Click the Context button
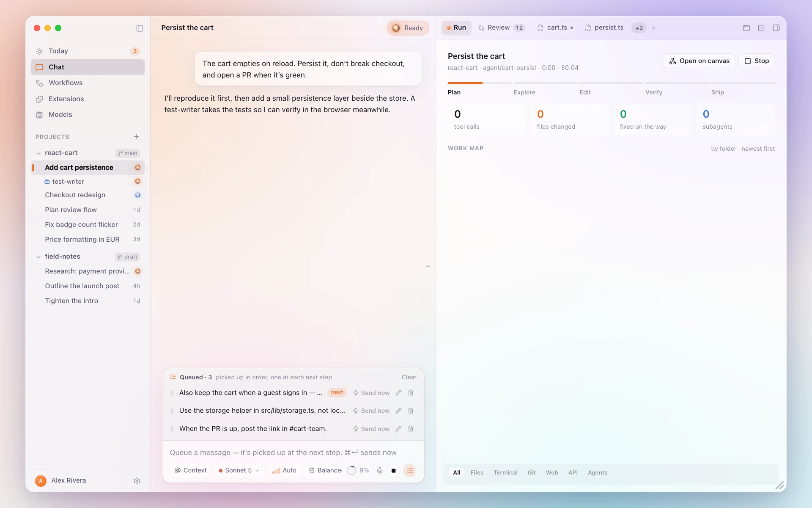This screenshot has height=508, width=812. pos(191,471)
